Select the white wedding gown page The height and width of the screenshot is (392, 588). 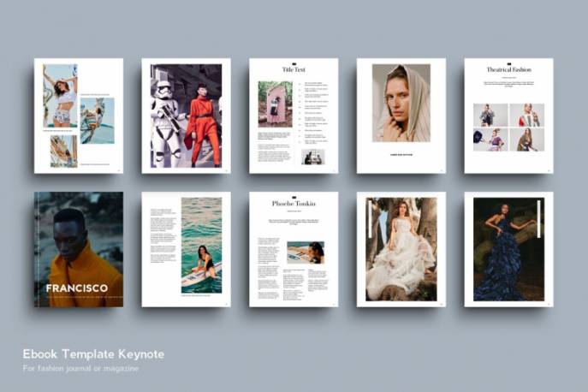tap(401, 249)
